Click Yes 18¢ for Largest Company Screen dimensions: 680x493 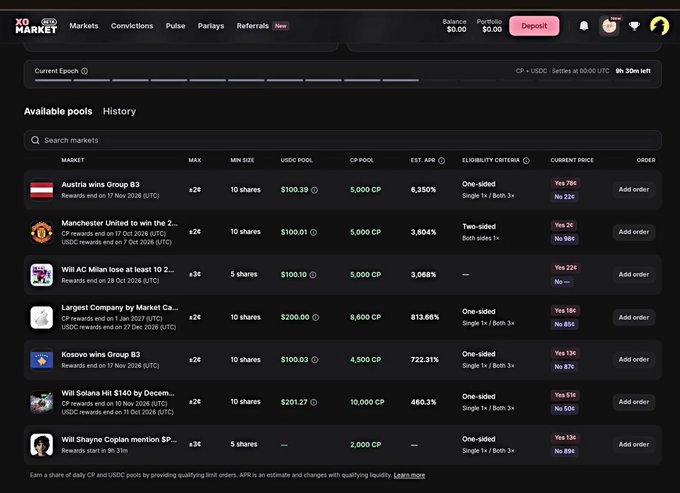(565, 310)
